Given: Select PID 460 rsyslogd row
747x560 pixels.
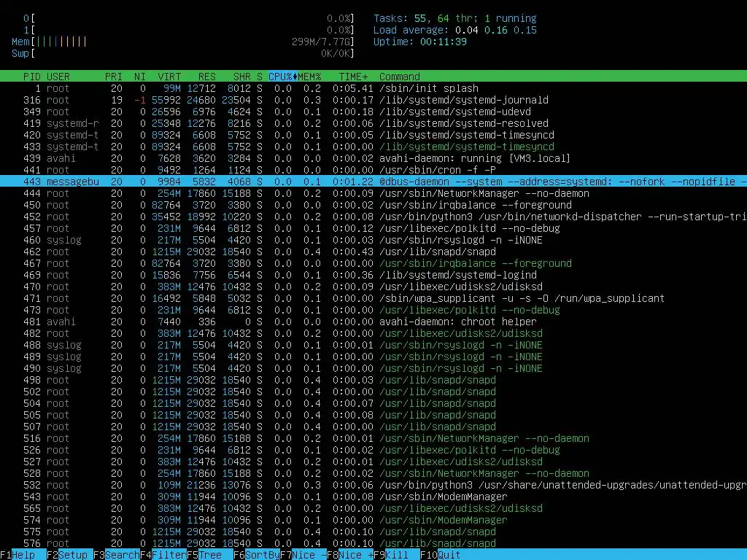Looking at the screenshot, I should click(373, 240).
